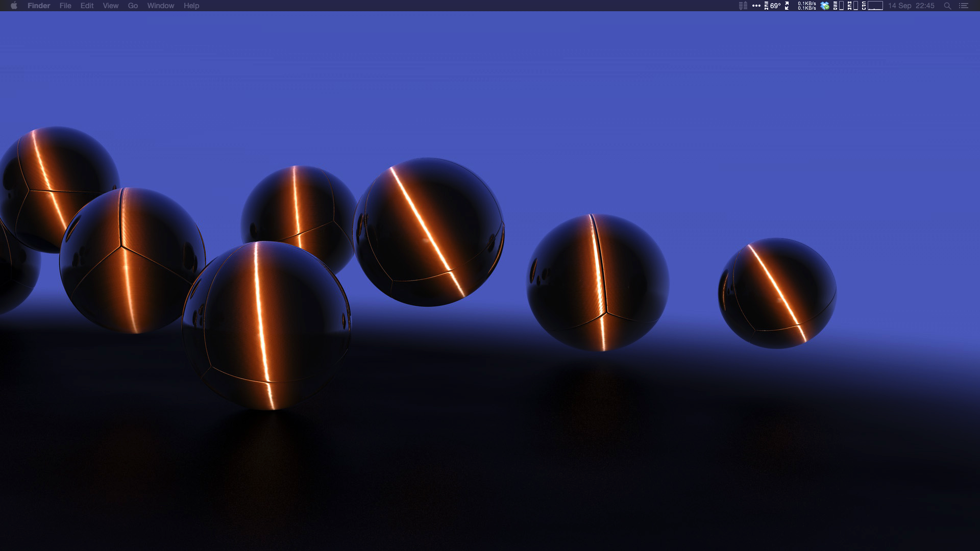Open Spotlight search magnifier
Image resolution: width=980 pixels, height=551 pixels.
tap(947, 6)
